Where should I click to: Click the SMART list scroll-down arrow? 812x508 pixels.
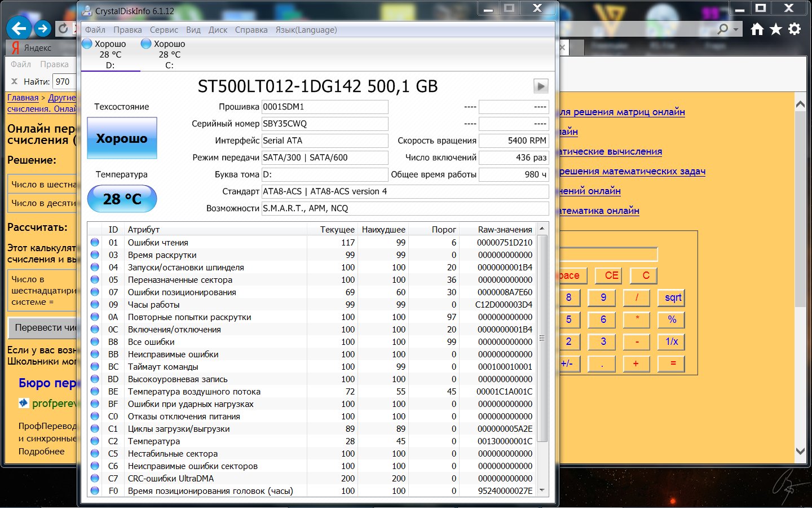(x=542, y=491)
